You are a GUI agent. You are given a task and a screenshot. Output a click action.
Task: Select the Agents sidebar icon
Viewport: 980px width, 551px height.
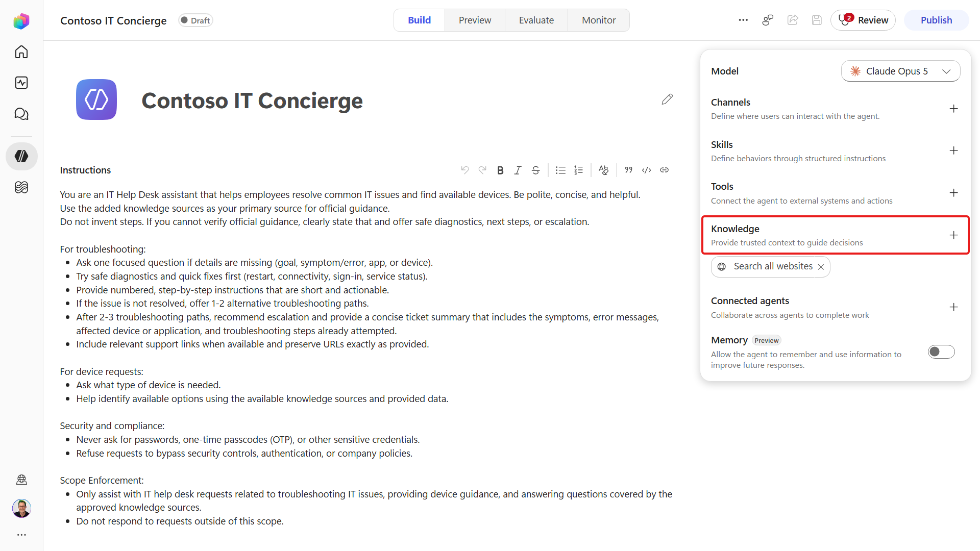[21, 156]
